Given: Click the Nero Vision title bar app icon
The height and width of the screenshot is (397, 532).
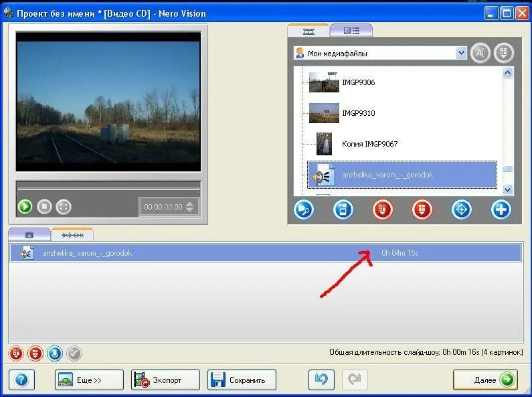Looking at the screenshot, I should pos(8,13).
